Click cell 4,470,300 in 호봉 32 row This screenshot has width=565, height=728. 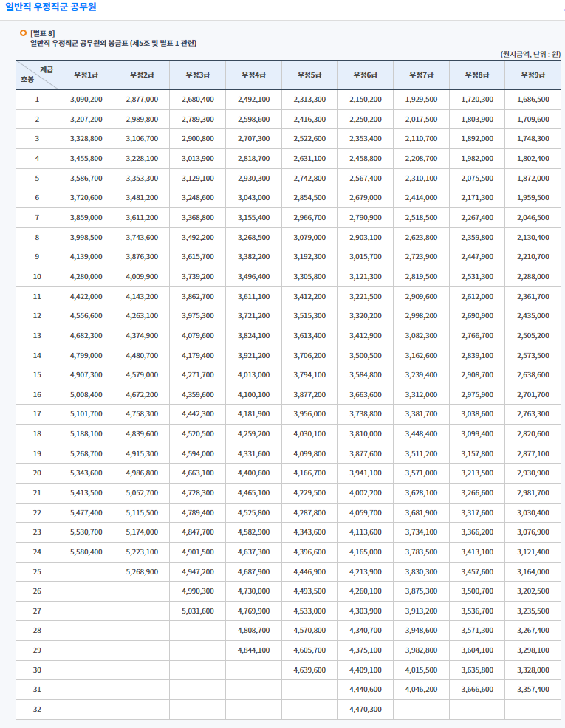tap(366, 709)
